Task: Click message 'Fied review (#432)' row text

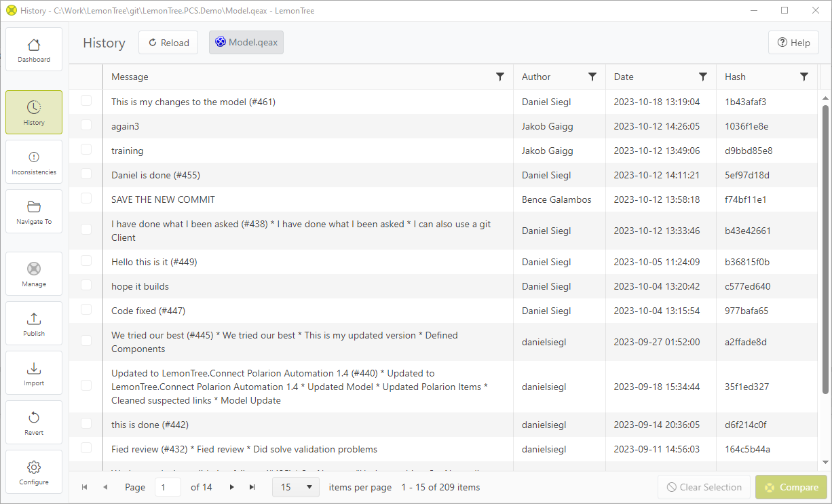Action: (244, 449)
